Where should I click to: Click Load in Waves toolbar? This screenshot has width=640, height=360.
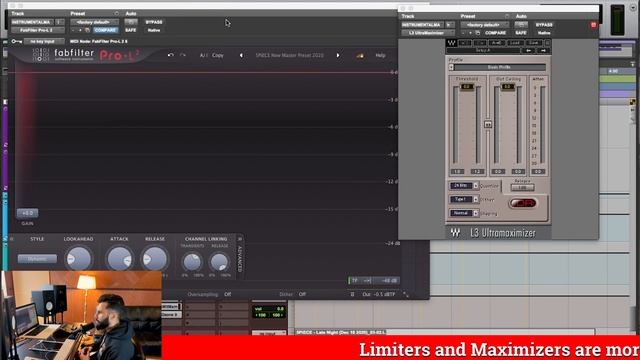click(x=515, y=42)
